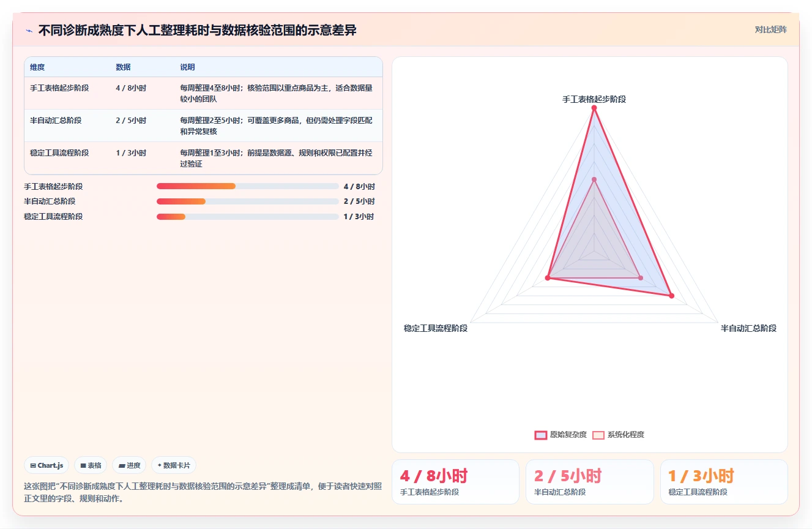812x529 pixels.
Task: Open the 4 / 8小时 data card
Action: click(x=455, y=482)
